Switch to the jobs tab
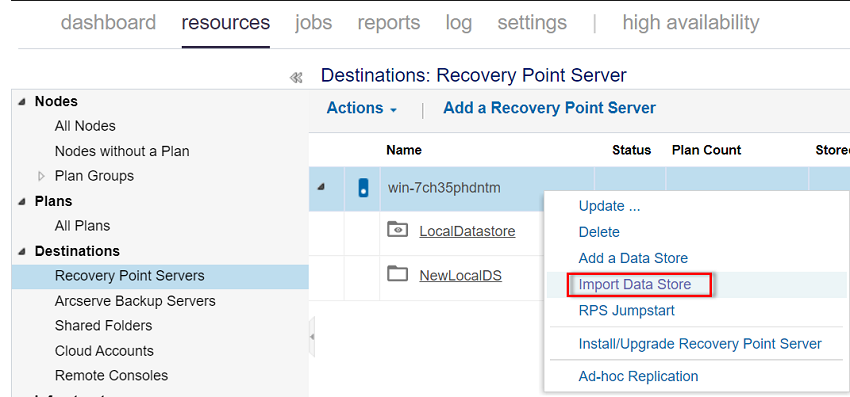Image resolution: width=850 pixels, height=397 pixels. [x=313, y=22]
